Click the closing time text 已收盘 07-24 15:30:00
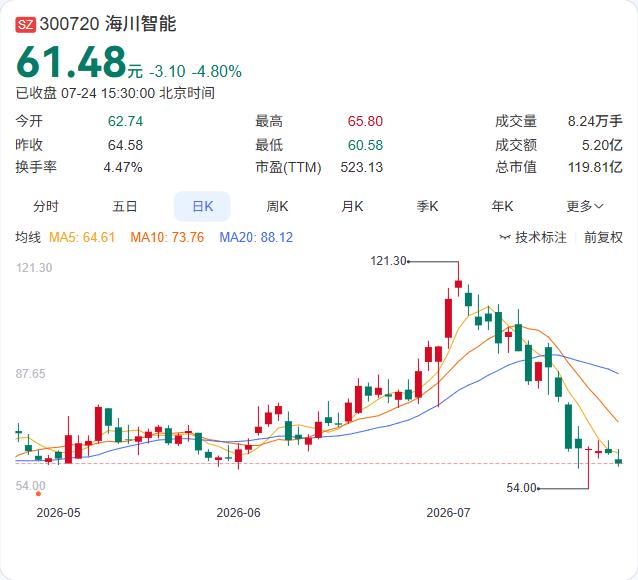 click(x=85, y=93)
